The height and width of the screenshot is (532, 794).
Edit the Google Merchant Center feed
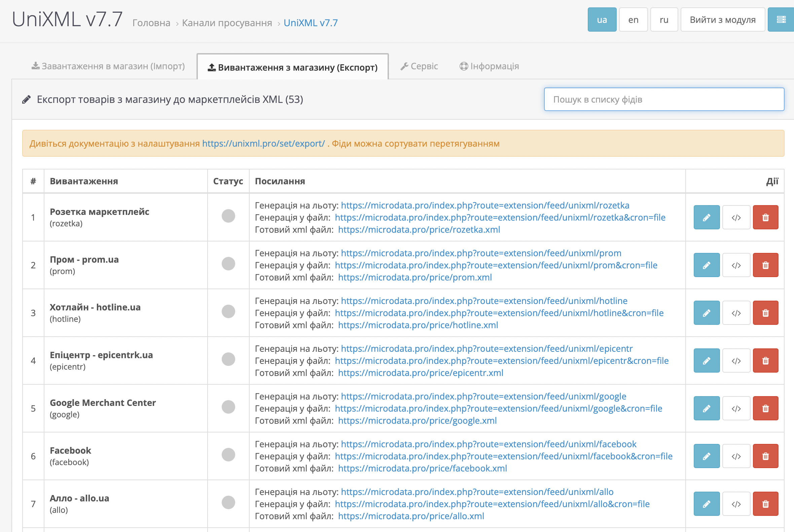click(707, 409)
